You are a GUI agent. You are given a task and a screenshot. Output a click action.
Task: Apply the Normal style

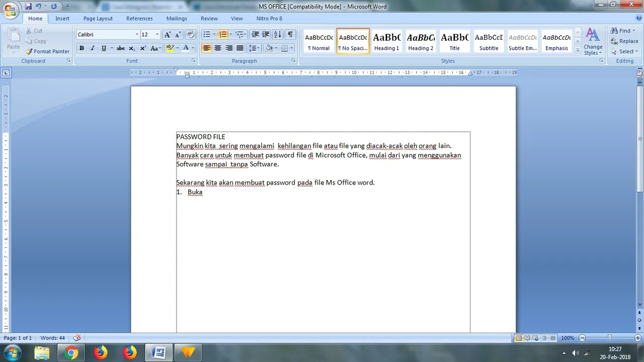coord(319,41)
